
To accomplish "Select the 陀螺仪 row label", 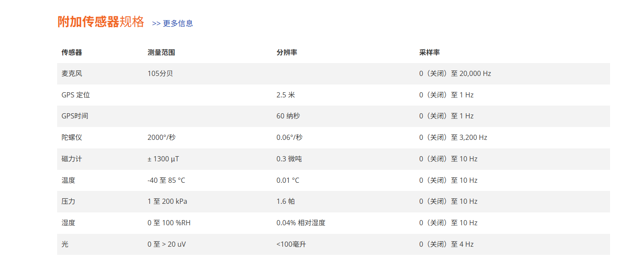I will pyautogui.click(x=72, y=137).
